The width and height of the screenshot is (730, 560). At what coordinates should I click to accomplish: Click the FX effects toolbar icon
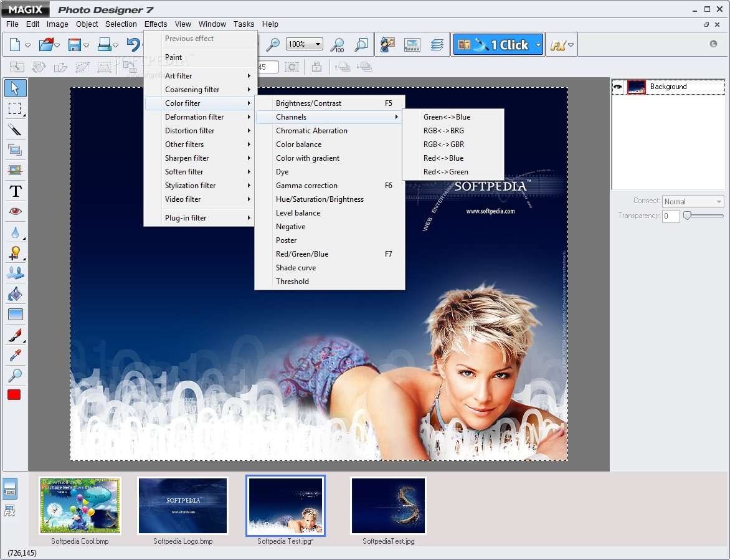pos(557,45)
